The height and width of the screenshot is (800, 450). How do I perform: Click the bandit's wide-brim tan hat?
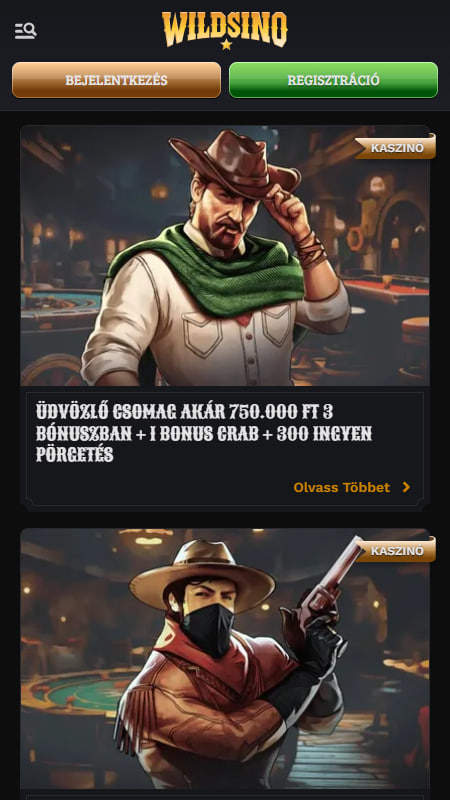(x=203, y=574)
